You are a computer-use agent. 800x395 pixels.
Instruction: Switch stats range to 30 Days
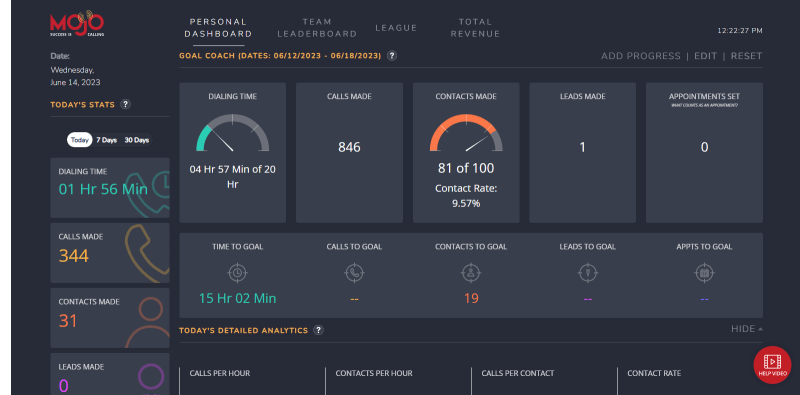point(136,140)
